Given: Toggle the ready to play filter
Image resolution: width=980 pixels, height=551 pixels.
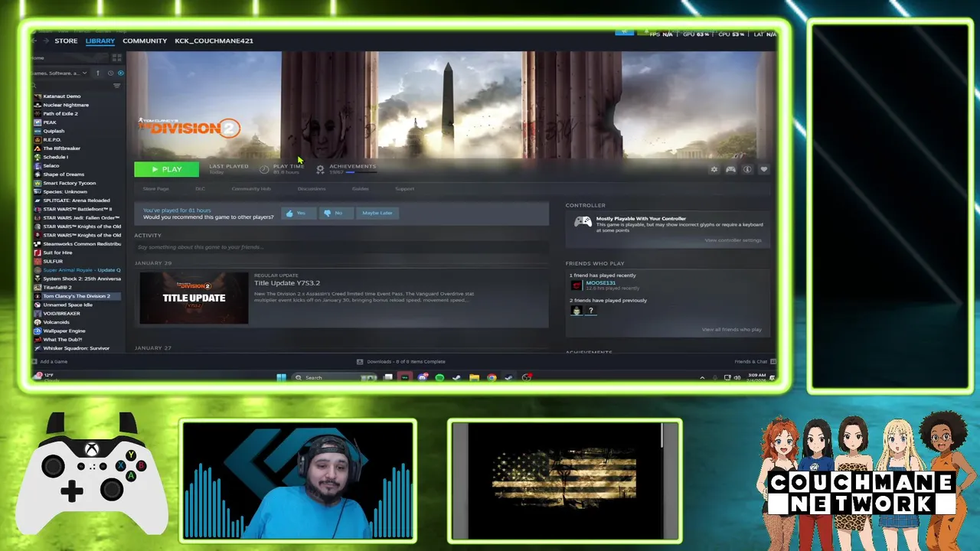Looking at the screenshot, I should [120, 73].
